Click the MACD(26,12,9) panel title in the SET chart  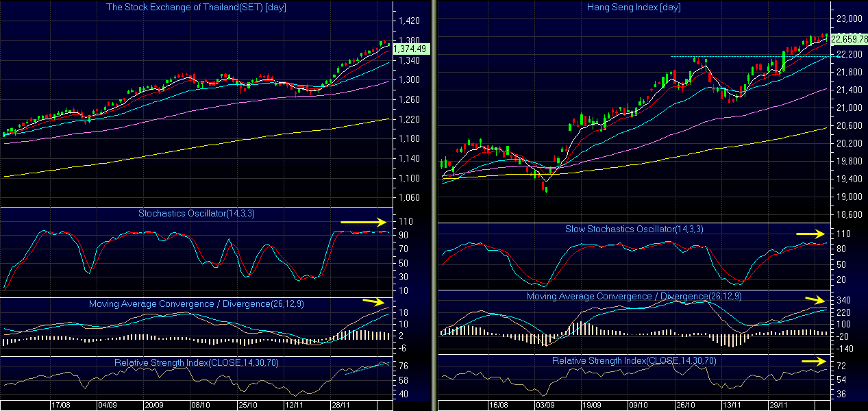click(197, 303)
